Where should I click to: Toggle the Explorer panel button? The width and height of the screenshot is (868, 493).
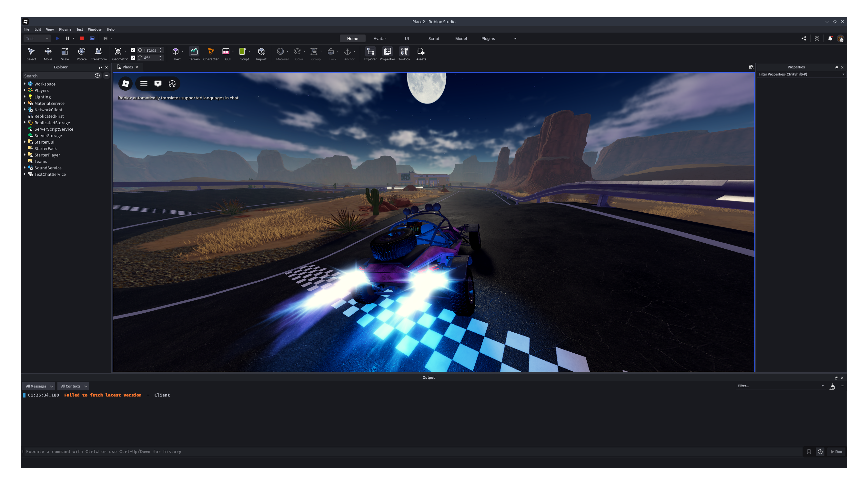pyautogui.click(x=370, y=54)
